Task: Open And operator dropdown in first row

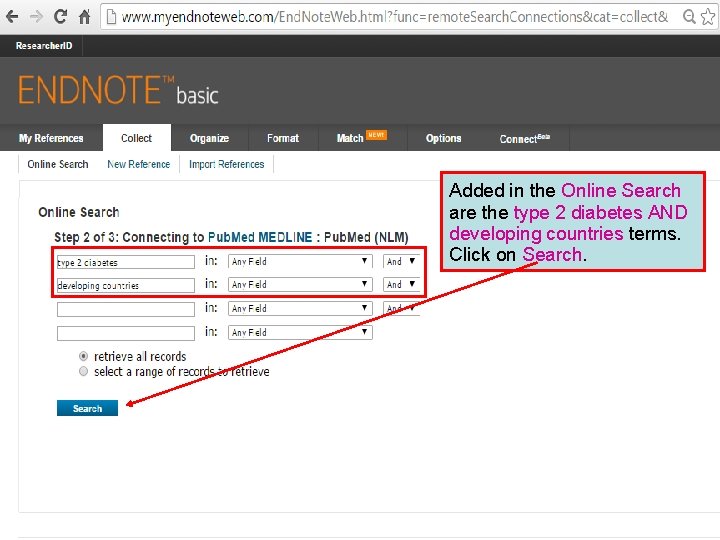Action: click(x=401, y=261)
